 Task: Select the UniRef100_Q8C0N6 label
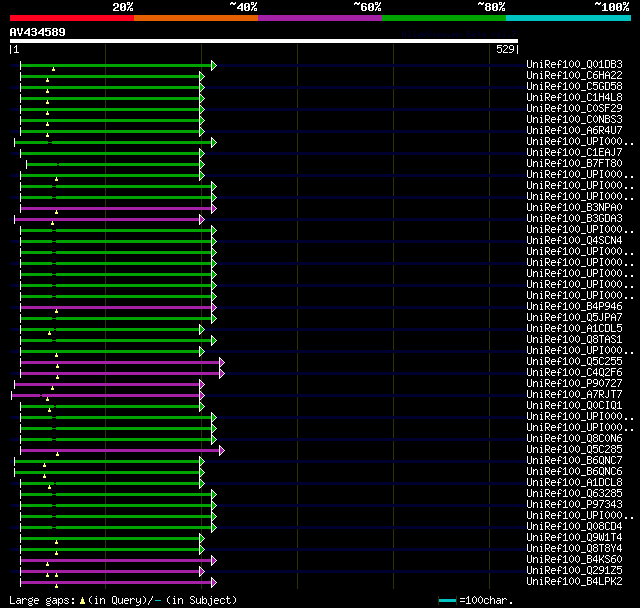pyautogui.click(x=574, y=439)
